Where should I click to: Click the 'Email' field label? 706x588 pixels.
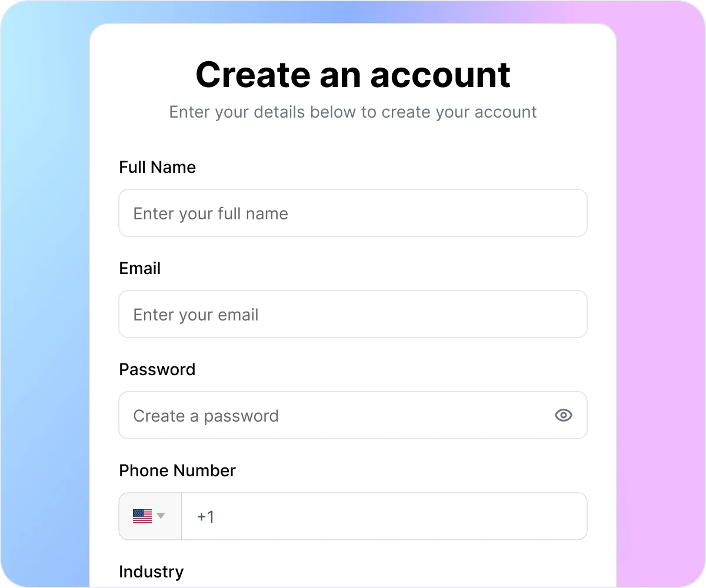(139, 268)
